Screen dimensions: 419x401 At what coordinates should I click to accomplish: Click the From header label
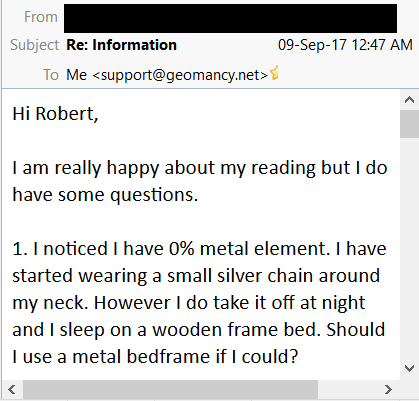[x=41, y=17]
